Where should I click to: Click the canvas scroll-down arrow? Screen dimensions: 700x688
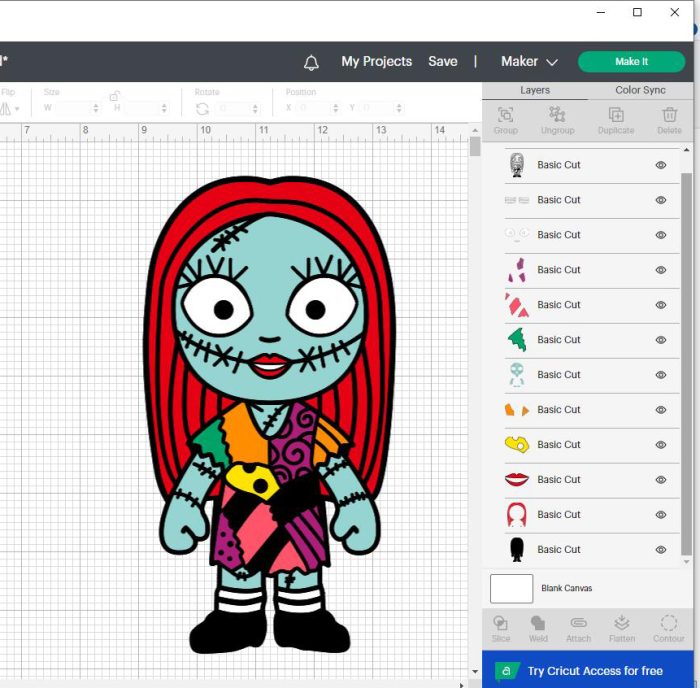[475, 671]
